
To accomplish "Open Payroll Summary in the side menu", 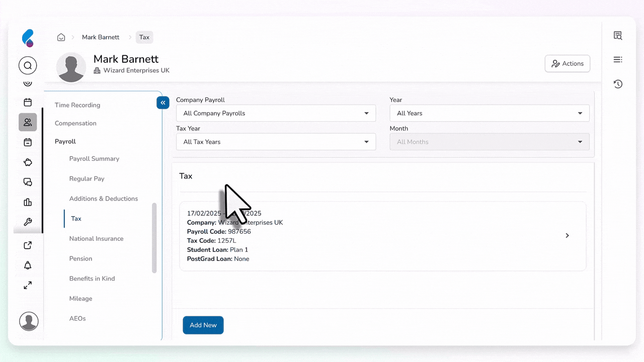I will [x=94, y=158].
